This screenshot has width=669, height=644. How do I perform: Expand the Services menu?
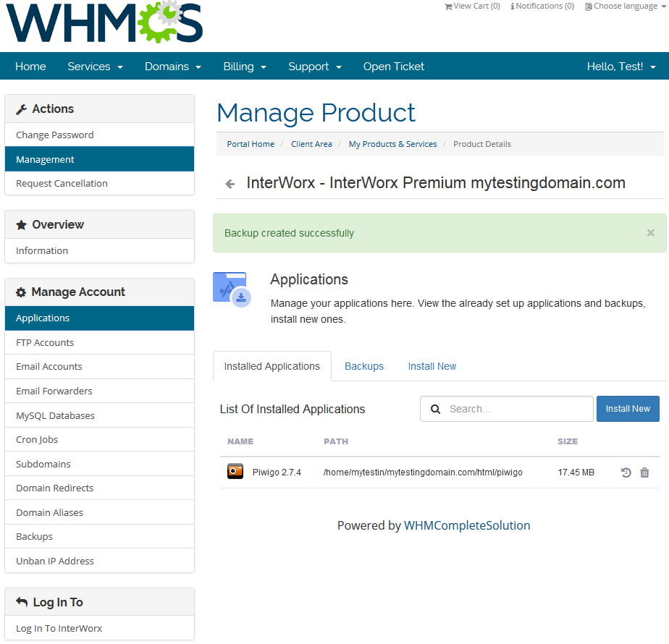tap(95, 67)
